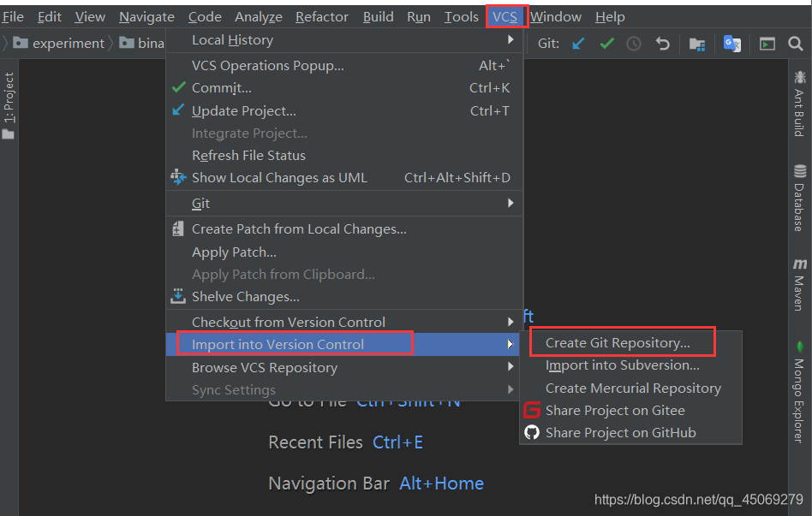This screenshot has height=516, width=812.
Task: Open the Mongo Explorer tool window
Action: click(799, 391)
